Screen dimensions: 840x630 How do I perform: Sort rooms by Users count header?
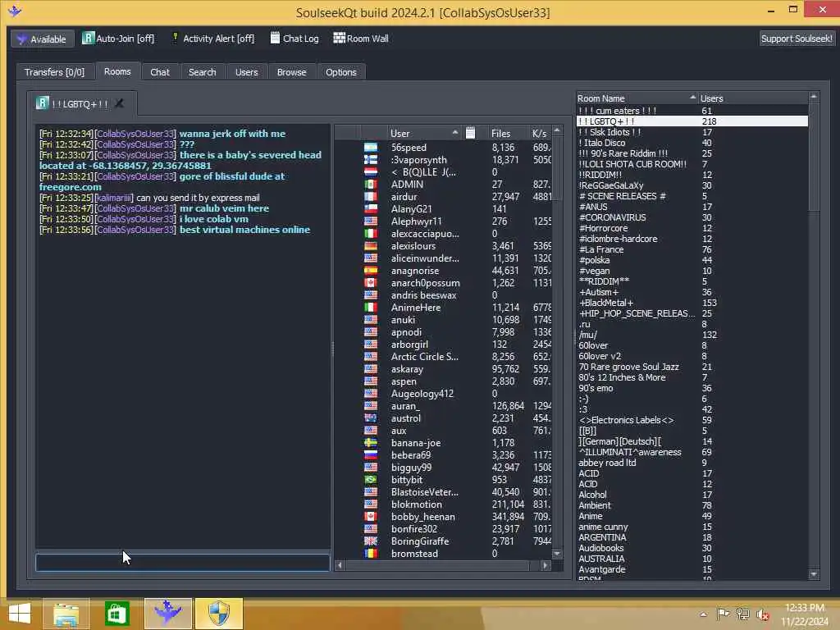[753, 98]
